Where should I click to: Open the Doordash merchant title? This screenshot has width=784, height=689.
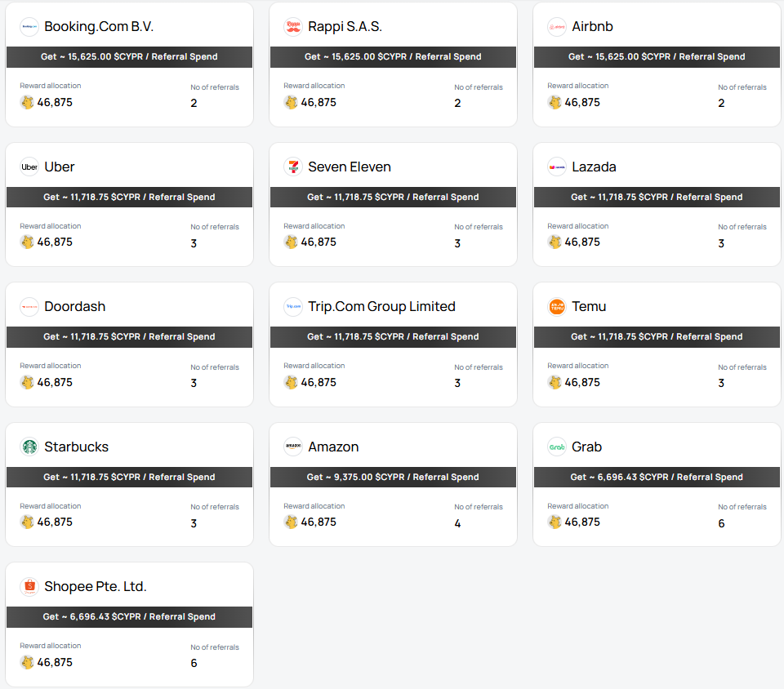74,307
